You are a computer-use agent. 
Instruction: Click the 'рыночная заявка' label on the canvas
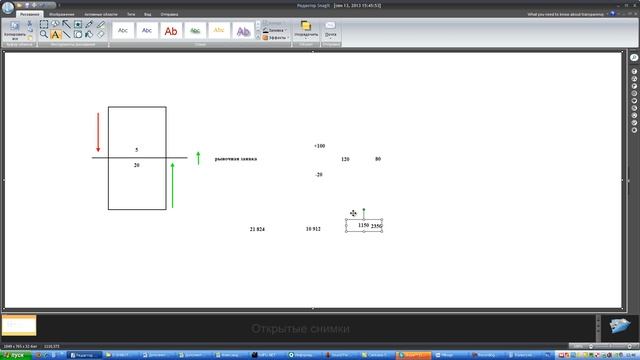[236, 159]
